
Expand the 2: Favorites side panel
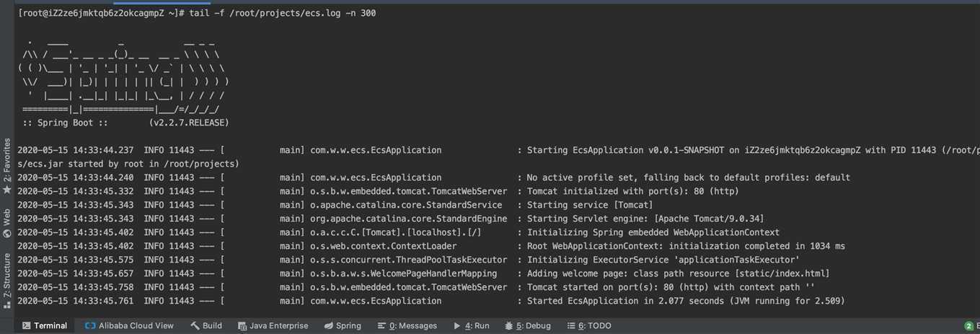[x=7, y=166]
